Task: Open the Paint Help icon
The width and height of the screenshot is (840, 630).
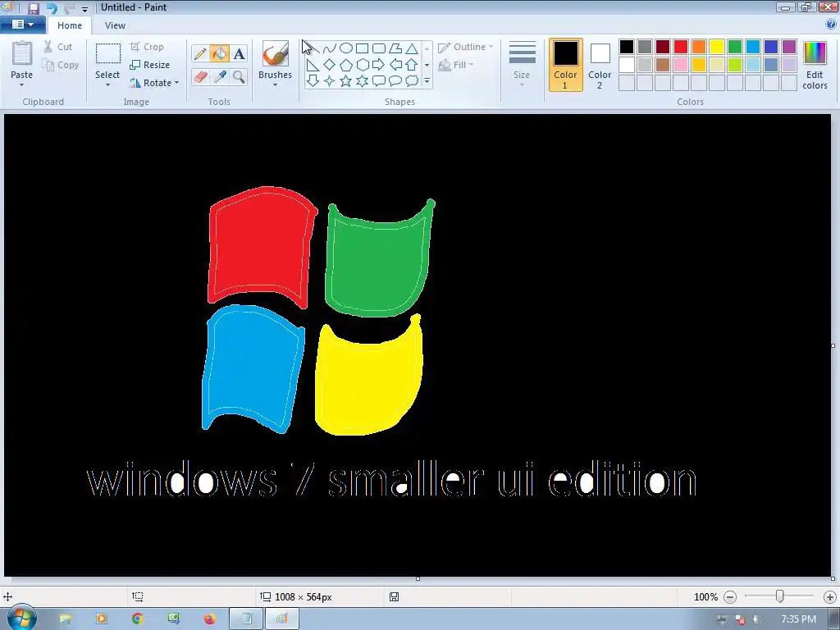Action: (831, 25)
